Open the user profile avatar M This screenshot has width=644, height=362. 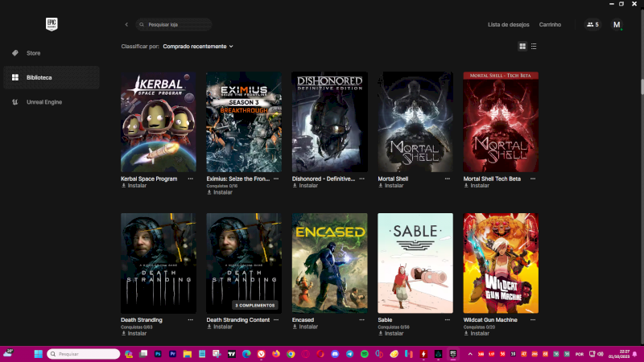(617, 25)
